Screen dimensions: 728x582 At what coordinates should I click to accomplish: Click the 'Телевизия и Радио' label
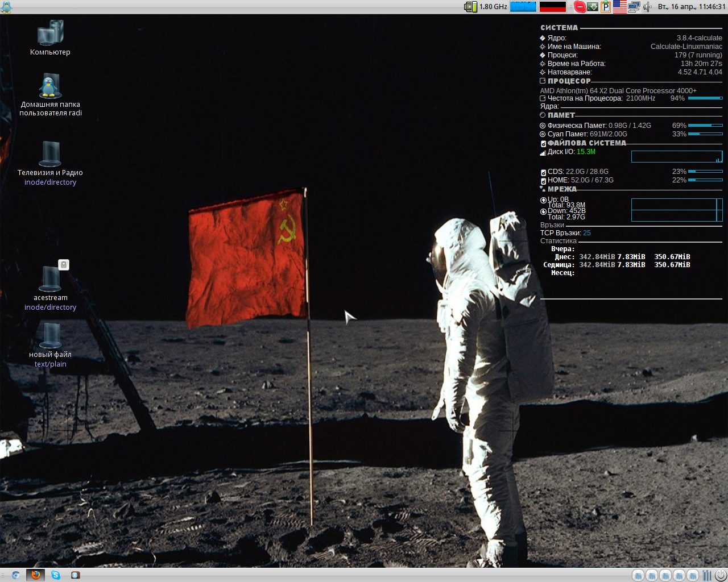click(51, 173)
